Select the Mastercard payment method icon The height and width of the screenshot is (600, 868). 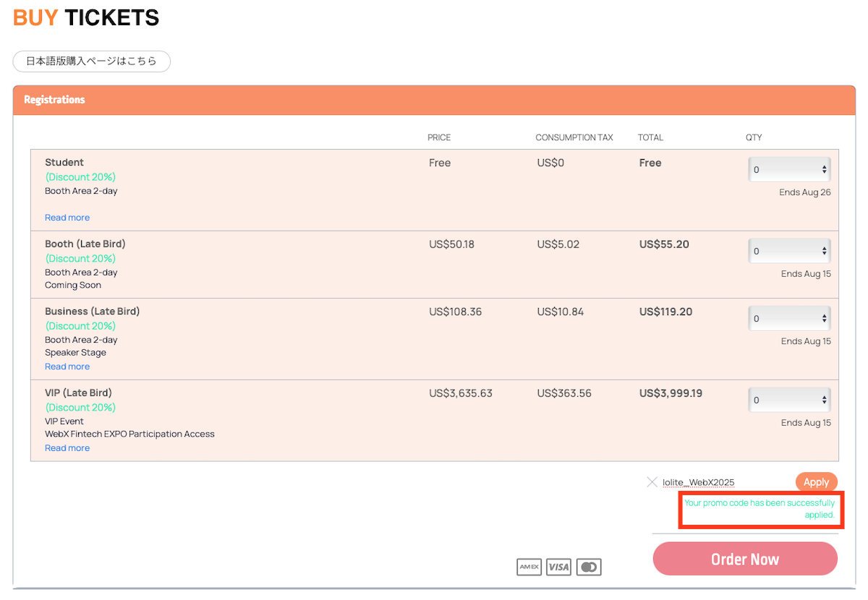point(588,567)
